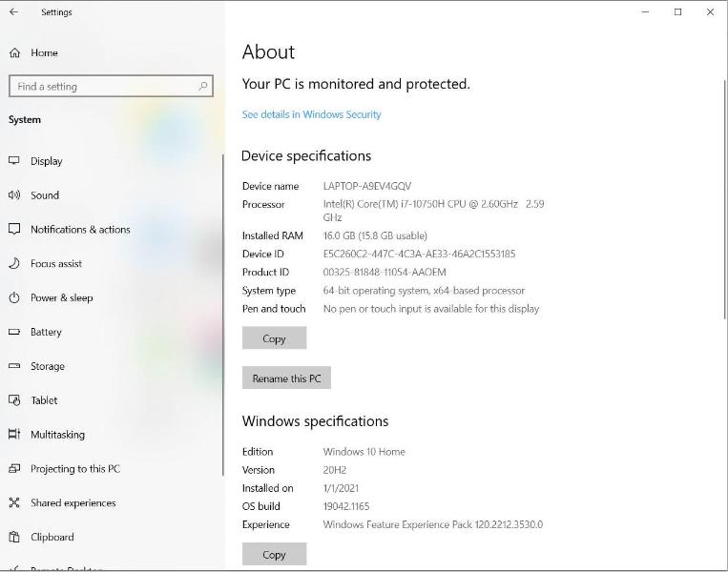Click the Shared experiences icon
The image size is (728, 572).
tap(14, 502)
